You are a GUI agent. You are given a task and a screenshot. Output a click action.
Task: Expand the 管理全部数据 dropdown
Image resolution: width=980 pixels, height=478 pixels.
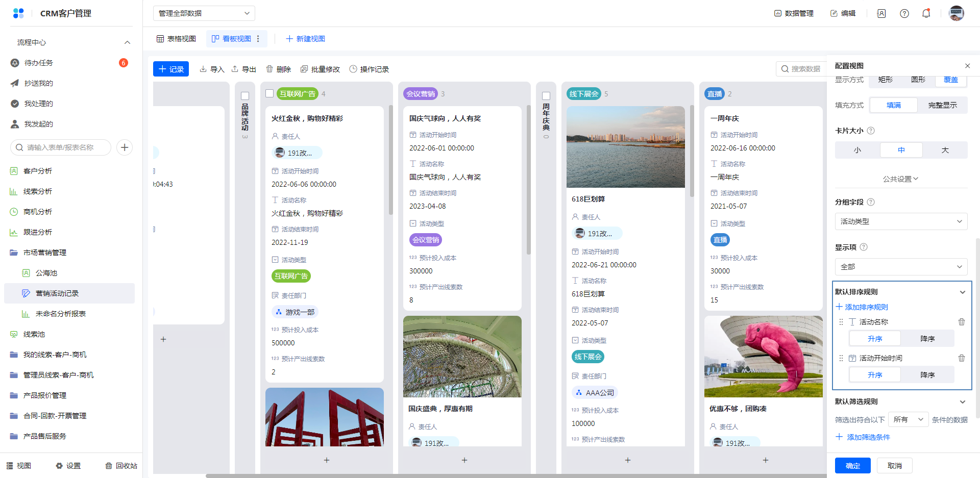tap(204, 13)
